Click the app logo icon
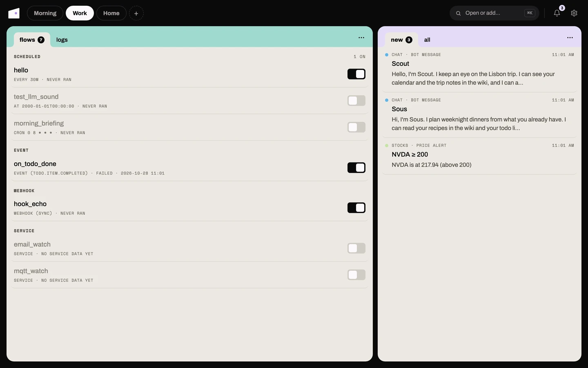The image size is (588, 368). tap(14, 13)
